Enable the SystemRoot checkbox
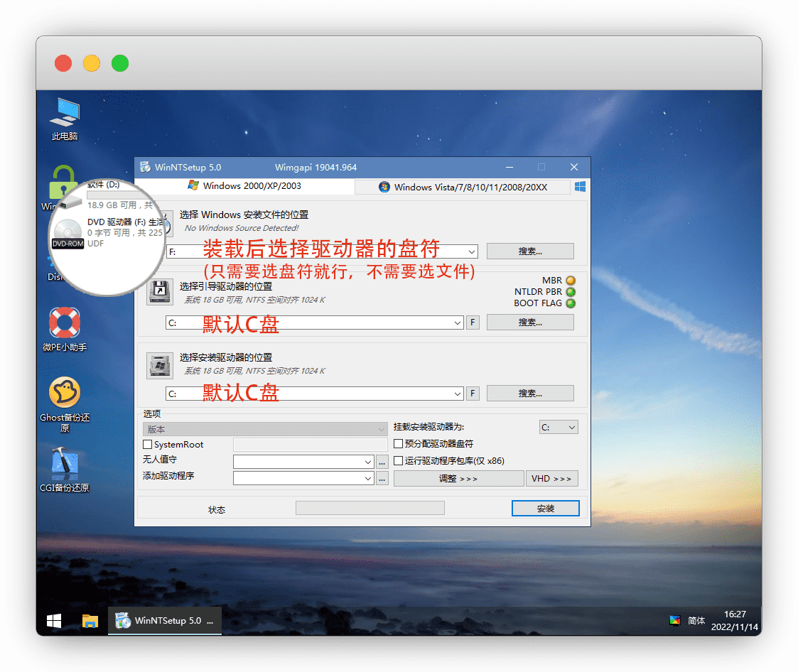The height and width of the screenshot is (672, 798). [x=148, y=445]
